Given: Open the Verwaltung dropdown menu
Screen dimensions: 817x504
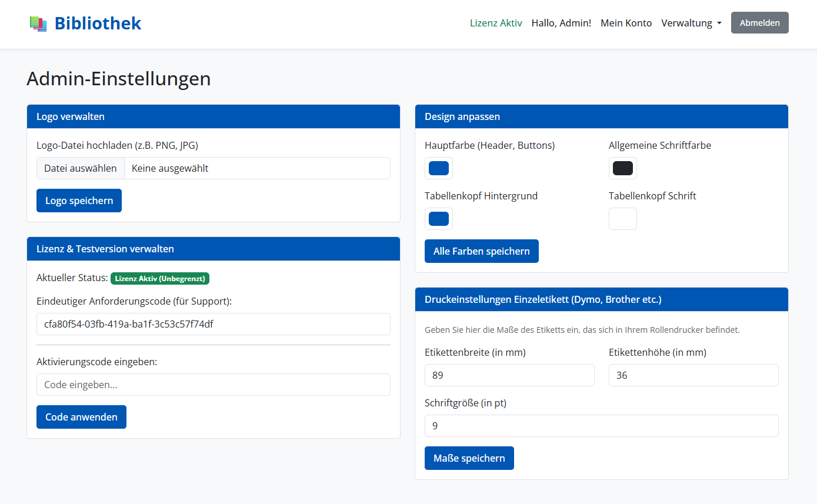Looking at the screenshot, I should [x=691, y=23].
